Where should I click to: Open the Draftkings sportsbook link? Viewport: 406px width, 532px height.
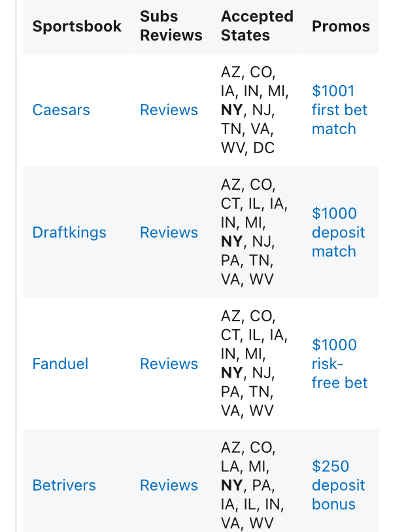click(x=69, y=232)
